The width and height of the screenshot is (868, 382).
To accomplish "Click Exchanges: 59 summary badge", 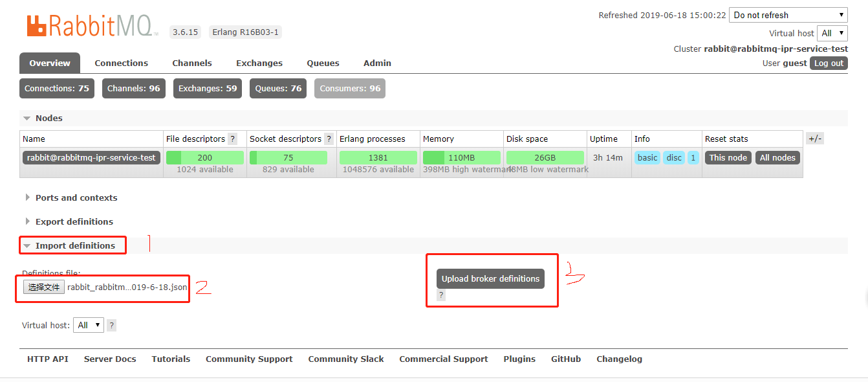I will coord(208,89).
